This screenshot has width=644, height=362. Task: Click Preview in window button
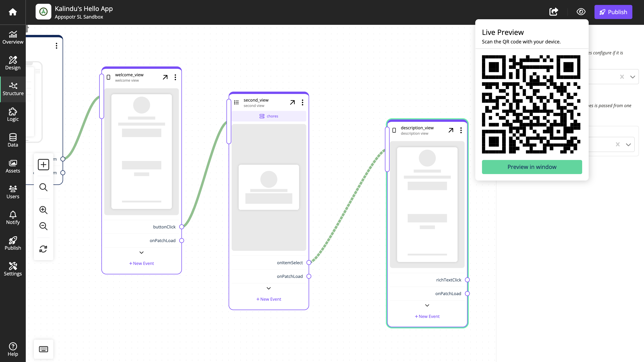click(532, 166)
